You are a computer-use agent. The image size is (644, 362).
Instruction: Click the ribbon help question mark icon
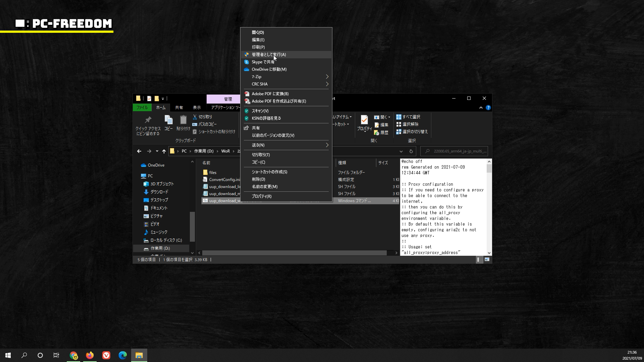(488, 108)
